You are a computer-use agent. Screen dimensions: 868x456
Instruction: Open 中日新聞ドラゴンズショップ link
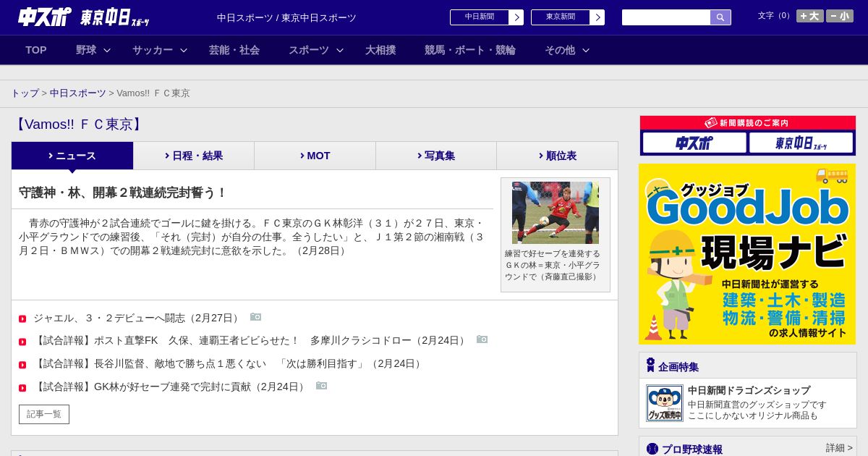pos(749,390)
